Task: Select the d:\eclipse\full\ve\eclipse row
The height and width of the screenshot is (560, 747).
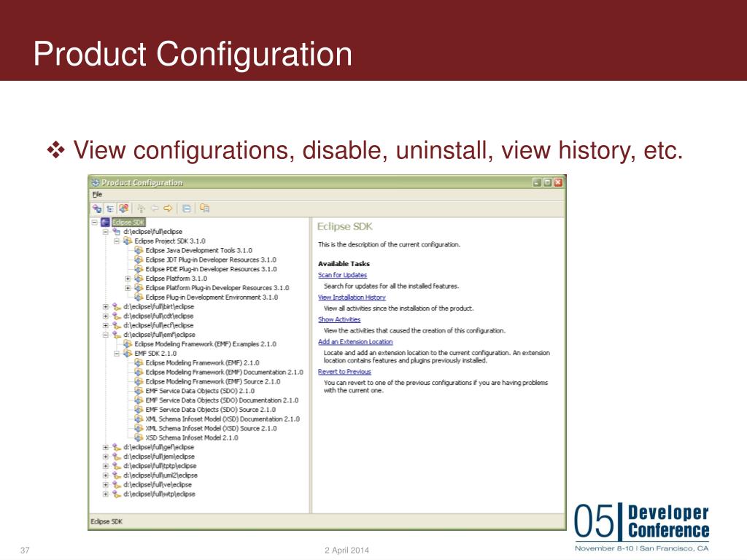Action: pyautogui.click(x=158, y=485)
